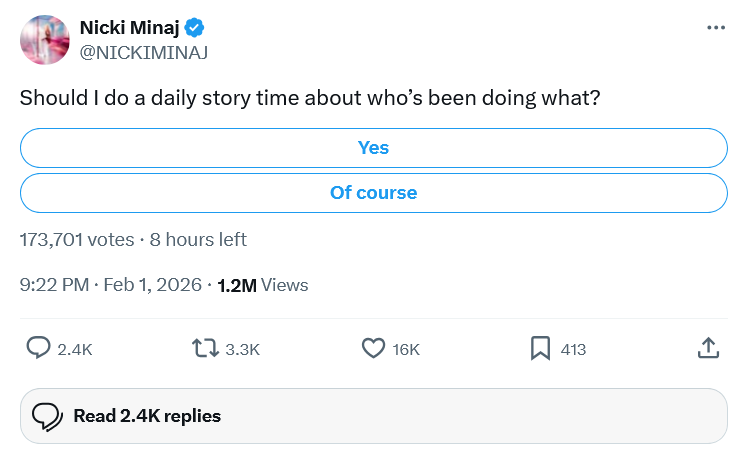
Task: Open the @NICKIMINAJ handle link
Action: [x=143, y=52]
